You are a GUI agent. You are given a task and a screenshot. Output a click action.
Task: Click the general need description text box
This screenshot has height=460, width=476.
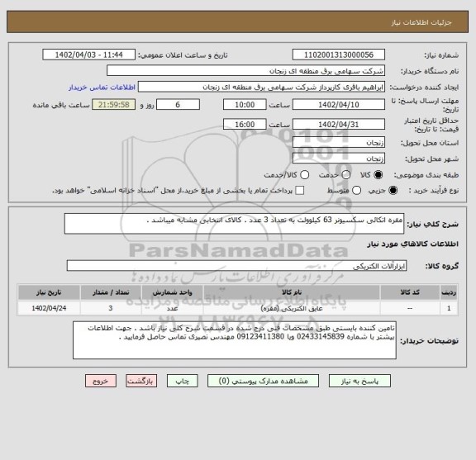(234, 224)
